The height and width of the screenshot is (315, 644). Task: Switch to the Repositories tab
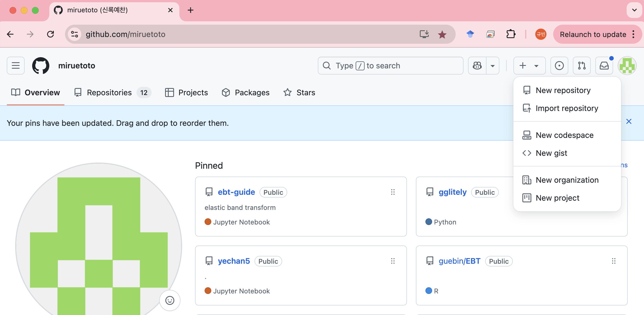pos(109,92)
